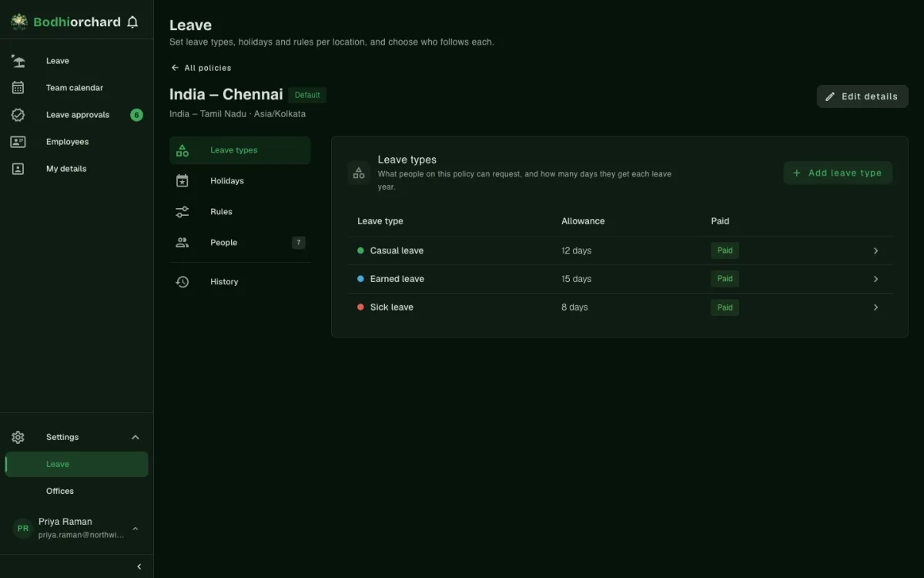The width and height of the screenshot is (924, 578).
Task: Click the Bodhiorchard tree logo
Action: click(19, 22)
